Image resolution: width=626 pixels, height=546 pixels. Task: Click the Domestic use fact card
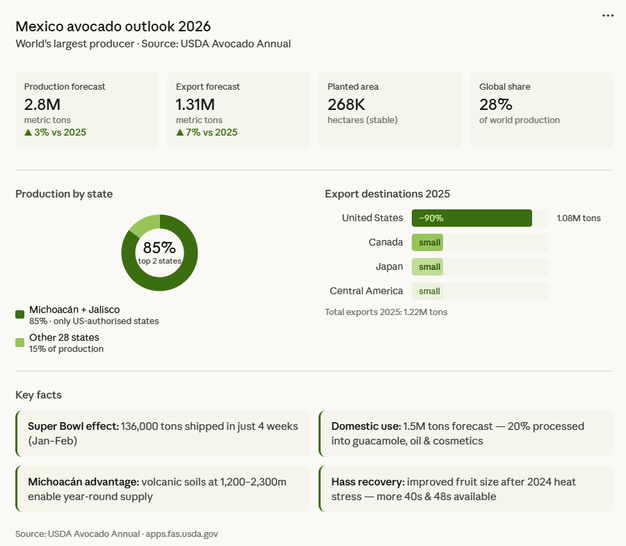(x=465, y=433)
